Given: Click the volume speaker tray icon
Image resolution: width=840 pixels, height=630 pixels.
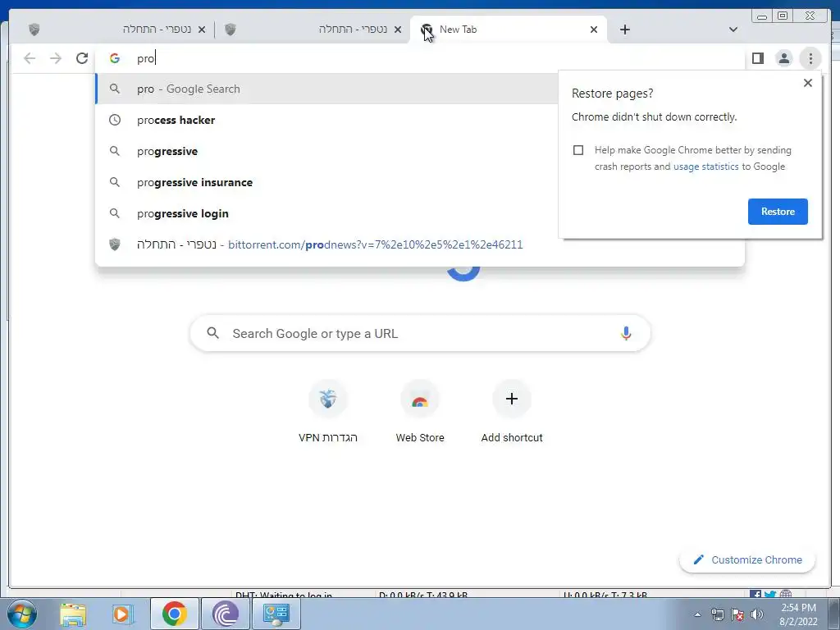Looking at the screenshot, I should tap(757, 614).
